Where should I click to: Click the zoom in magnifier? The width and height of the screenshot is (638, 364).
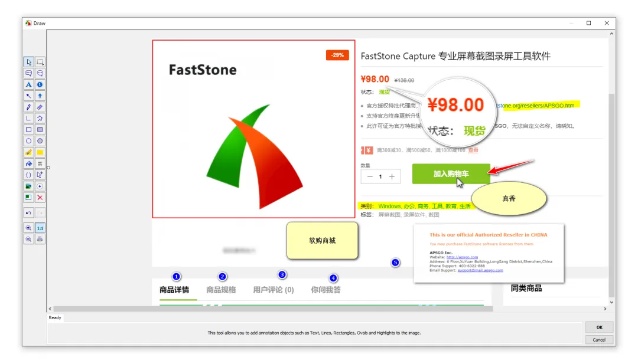28,228
